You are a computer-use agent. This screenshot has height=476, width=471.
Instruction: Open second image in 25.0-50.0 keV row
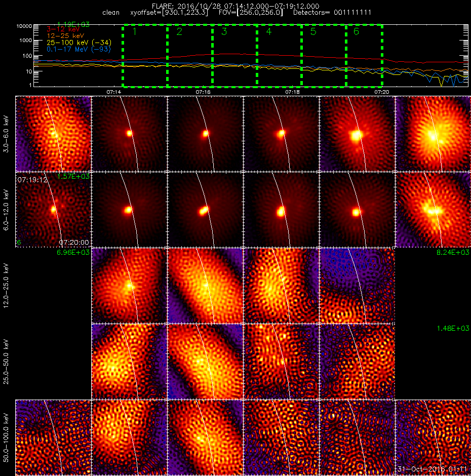[205, 361]
